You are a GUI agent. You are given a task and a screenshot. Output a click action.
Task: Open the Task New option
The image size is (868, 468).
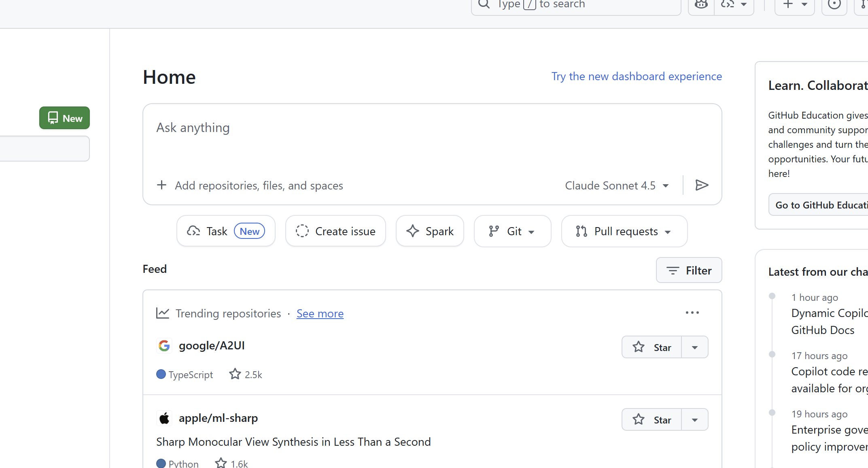tap(226, 232)
